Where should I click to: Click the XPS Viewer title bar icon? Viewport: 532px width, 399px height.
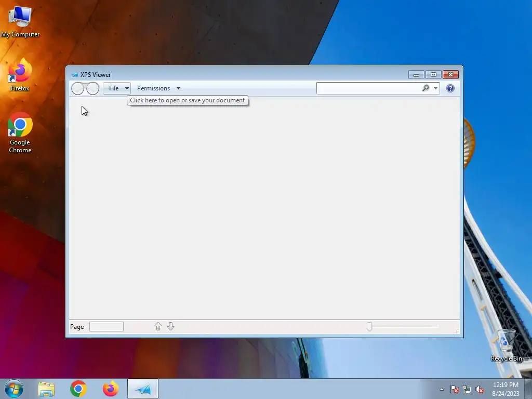click(74, 75)
